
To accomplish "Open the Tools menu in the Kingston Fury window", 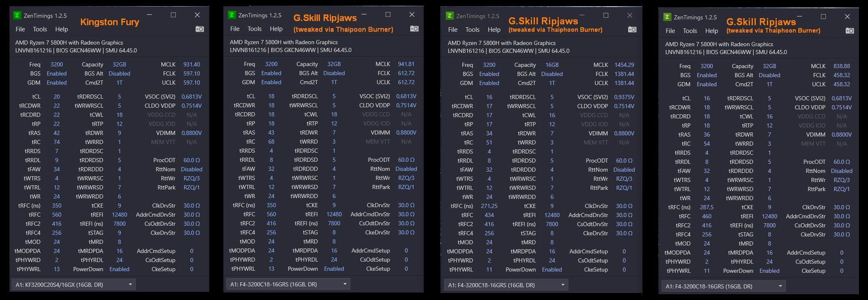I will pos(40,29).
